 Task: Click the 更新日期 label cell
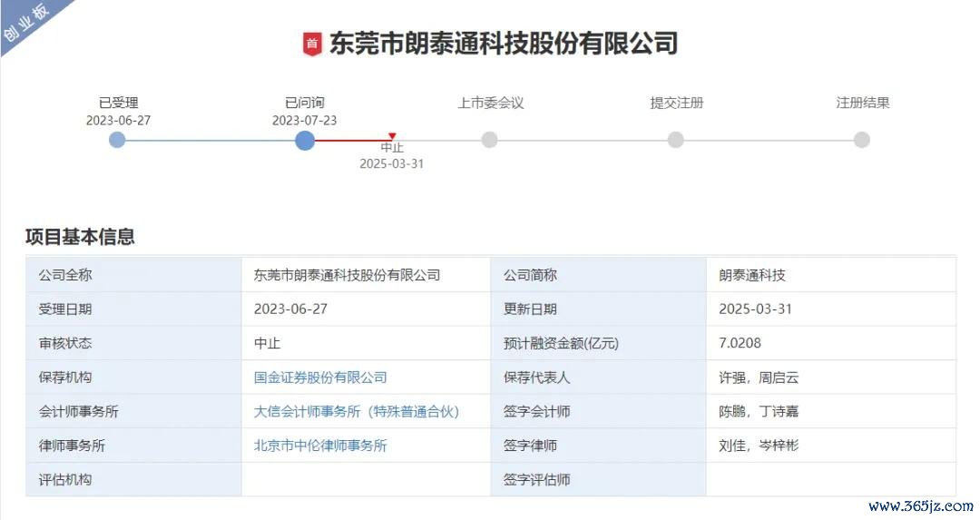pyautogui.click(x=599, y=309)
